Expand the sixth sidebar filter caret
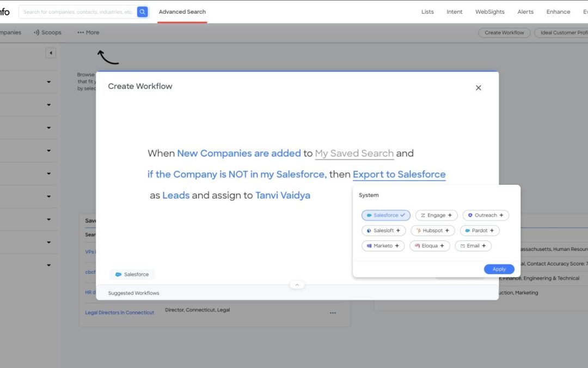The width and height of the screenshot is (588, 368). coord(49,196)
